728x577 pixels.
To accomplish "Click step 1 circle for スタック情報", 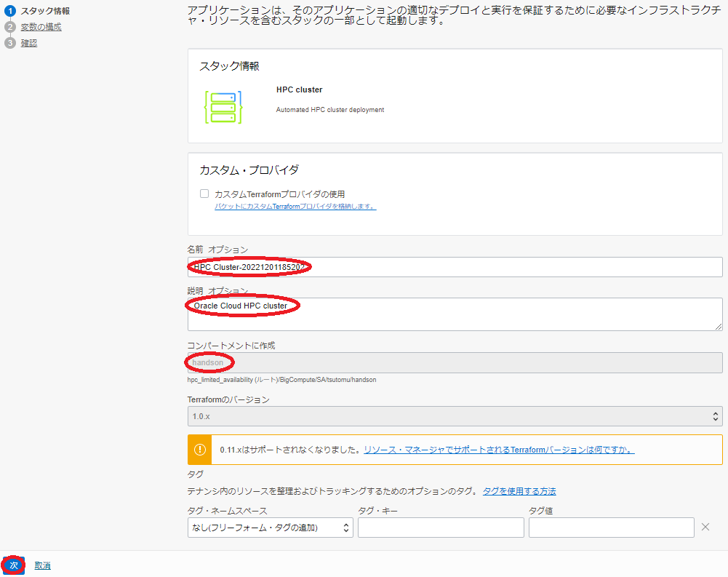I will click(10, 11).
